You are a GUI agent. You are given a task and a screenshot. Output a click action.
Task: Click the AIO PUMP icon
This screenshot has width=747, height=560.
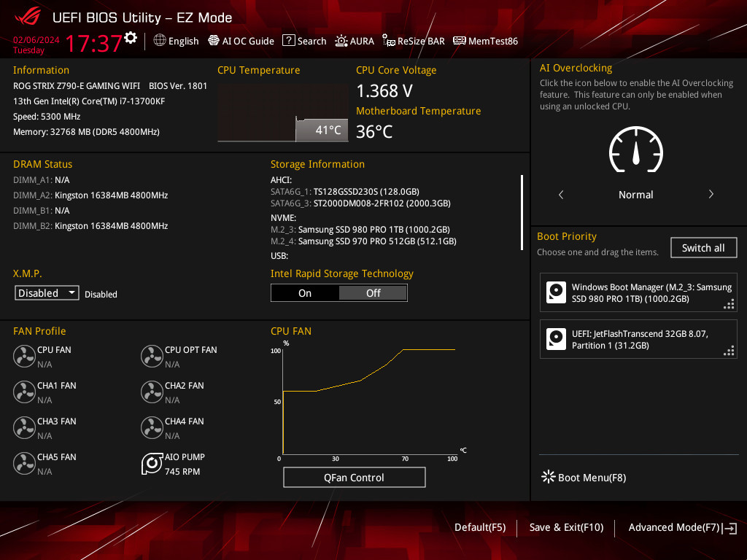point(152,464)
